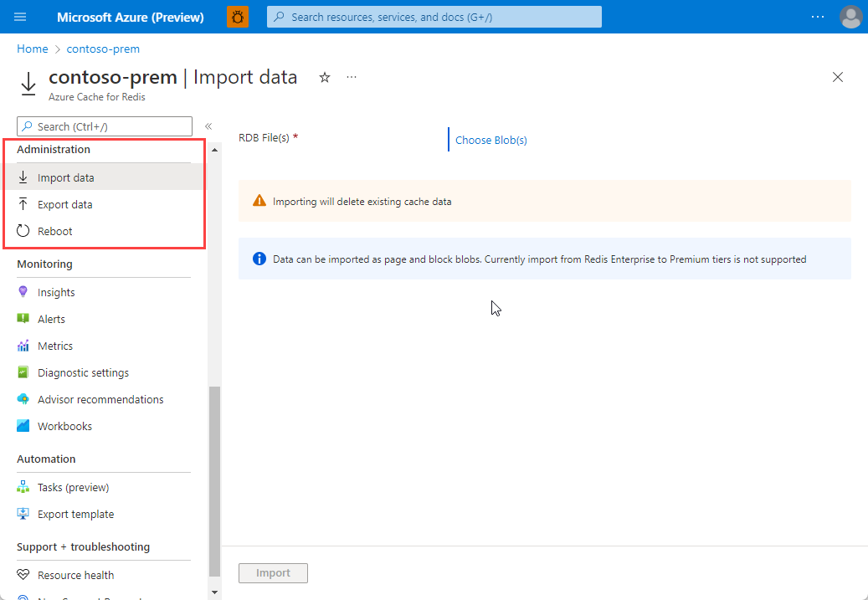
Task: Click the orange bug feedback icon
Action: [x=238, y=18]
